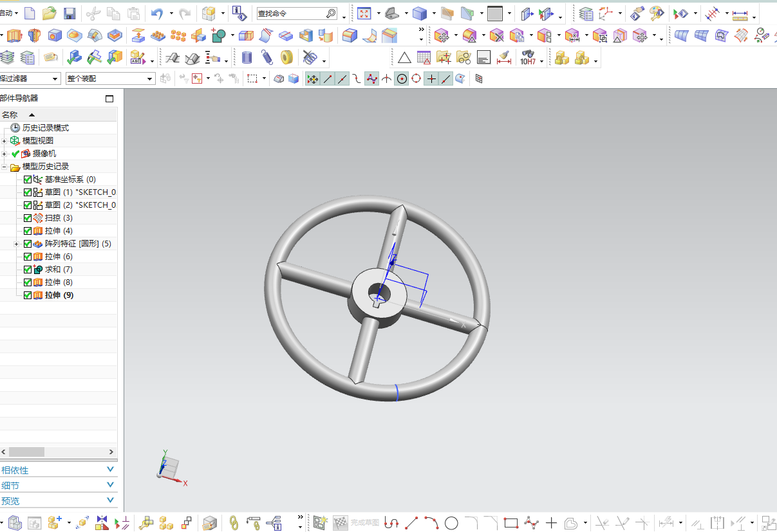Image resolution: width=777 pixels, height=532 pixels.
Task: Expand the 阵列特征 [圆形] (5) node
Action: click(x=17, y=244)
